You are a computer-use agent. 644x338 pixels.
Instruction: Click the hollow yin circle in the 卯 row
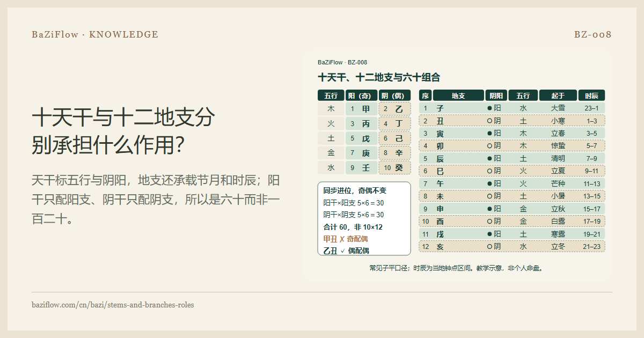pyautogui.click(x=489, y=145)
